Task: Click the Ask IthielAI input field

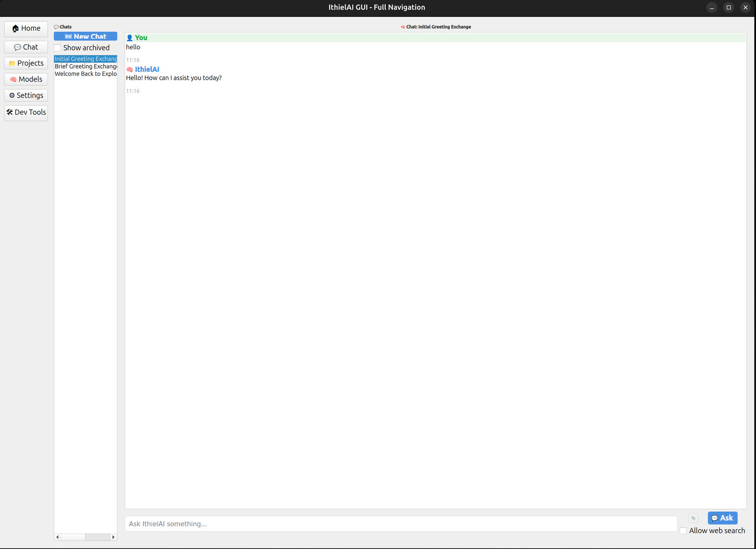Action: click(x=356, y=524)
